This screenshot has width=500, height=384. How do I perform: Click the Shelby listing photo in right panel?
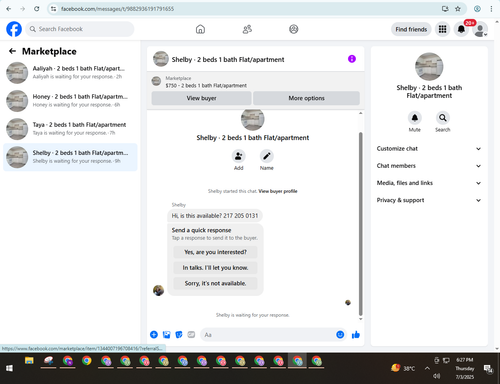coord(429,66)
